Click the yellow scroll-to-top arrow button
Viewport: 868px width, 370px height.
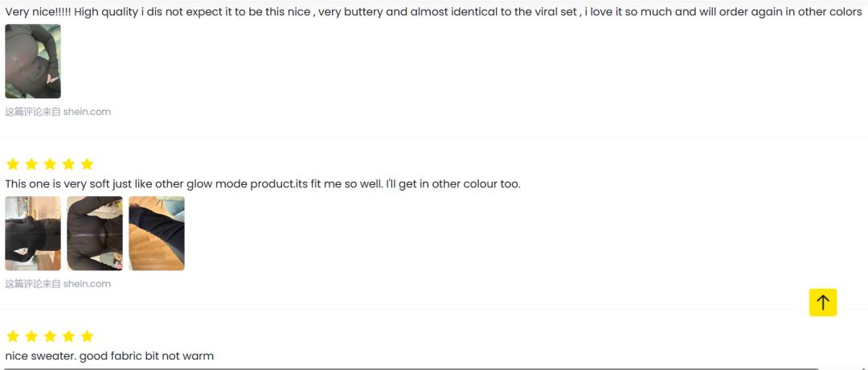point(823,302)
